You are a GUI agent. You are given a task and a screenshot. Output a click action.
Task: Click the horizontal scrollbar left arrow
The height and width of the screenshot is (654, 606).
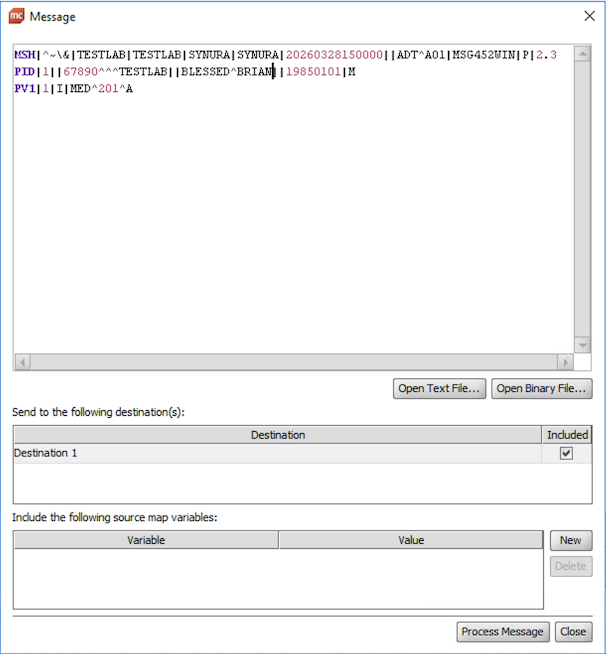[23, 362]
